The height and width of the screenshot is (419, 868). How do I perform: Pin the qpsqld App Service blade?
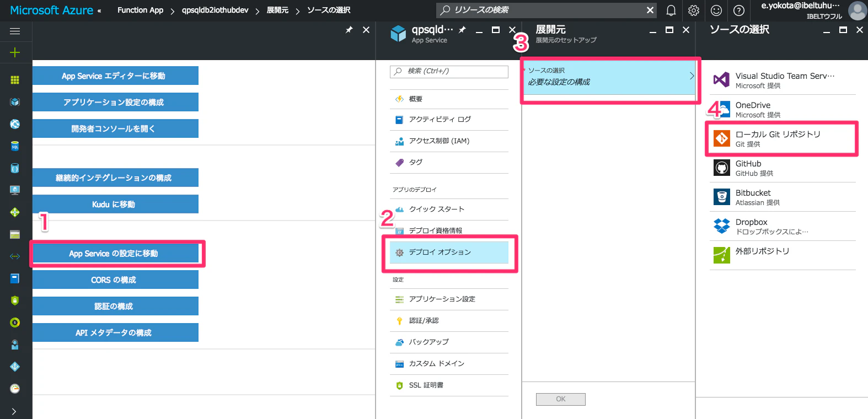click(462, 30)
